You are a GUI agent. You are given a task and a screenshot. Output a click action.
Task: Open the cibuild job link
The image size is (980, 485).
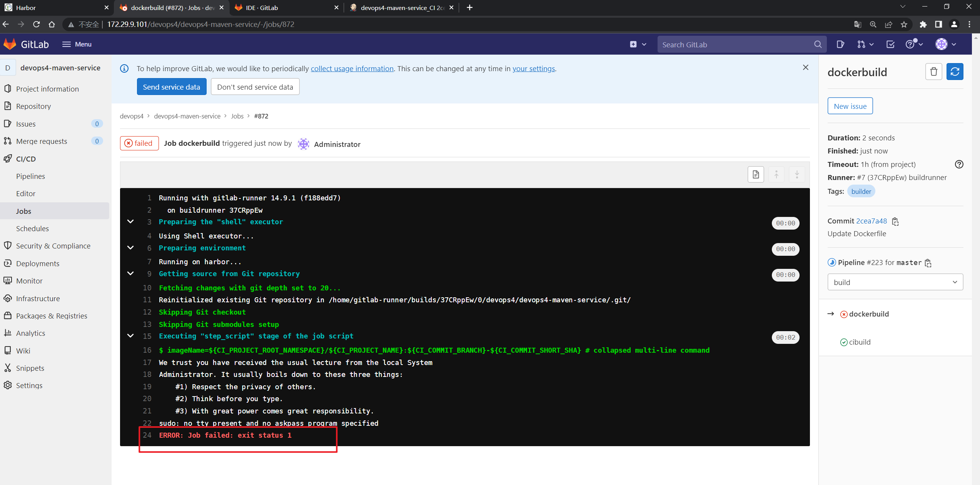point(860,342)
